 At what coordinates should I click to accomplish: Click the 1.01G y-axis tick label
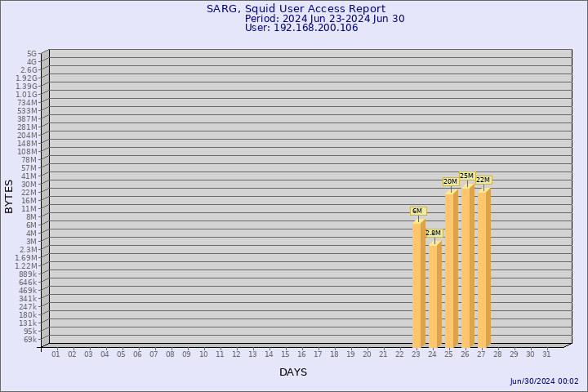point(27,94)
